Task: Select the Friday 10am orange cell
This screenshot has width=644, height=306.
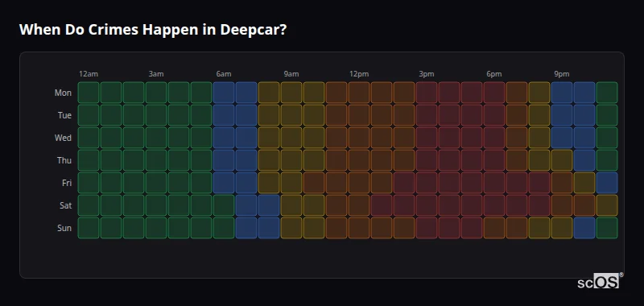Action: coord(314,183)
